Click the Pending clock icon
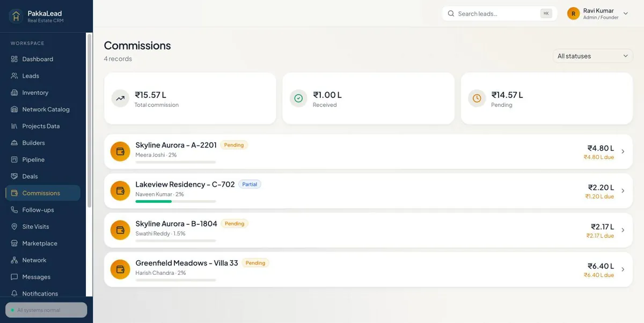Viewport: 644px width, 323px height. tap(477, 98)
